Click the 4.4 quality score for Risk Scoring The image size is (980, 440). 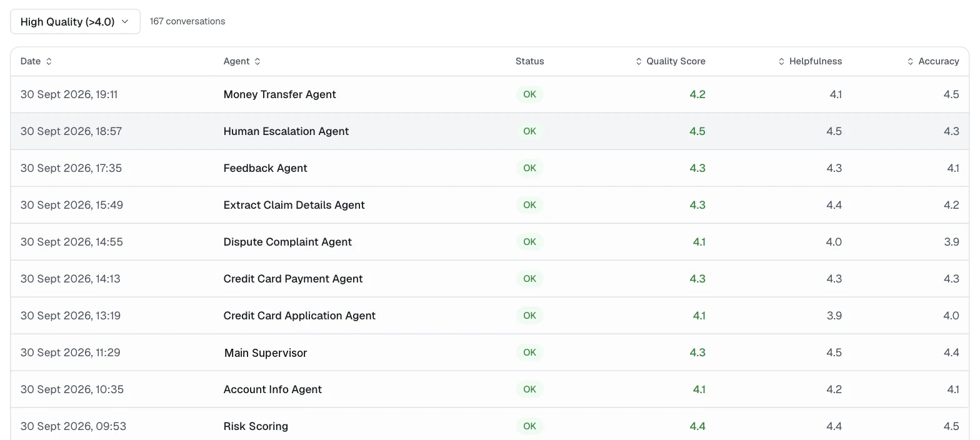pos(697,426)
